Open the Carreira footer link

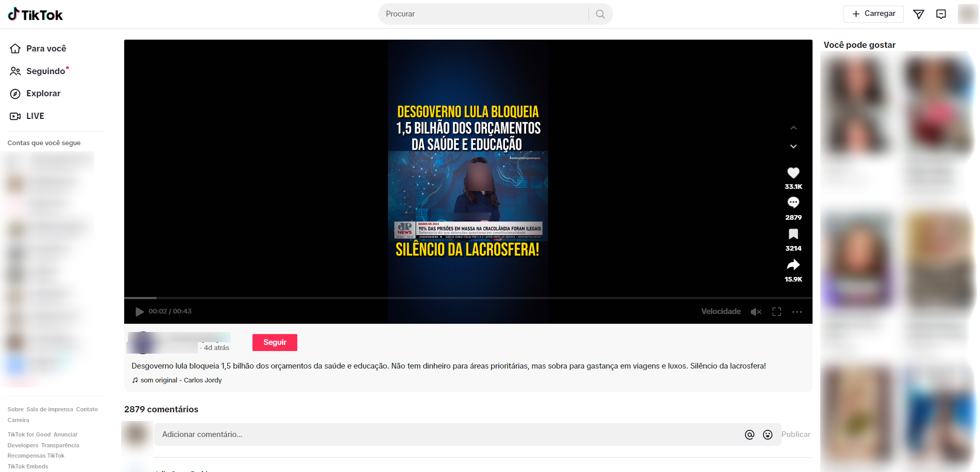click(x=19, y=421)
